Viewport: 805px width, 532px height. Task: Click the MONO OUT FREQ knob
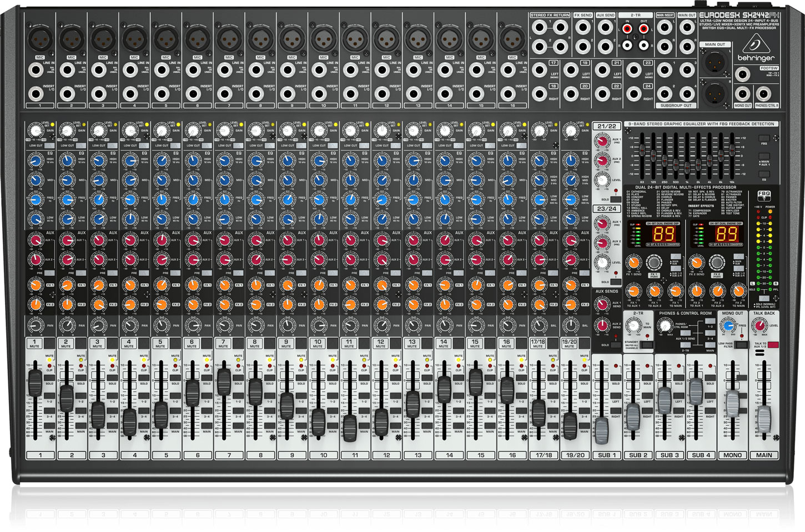click(x=729, y=327)
